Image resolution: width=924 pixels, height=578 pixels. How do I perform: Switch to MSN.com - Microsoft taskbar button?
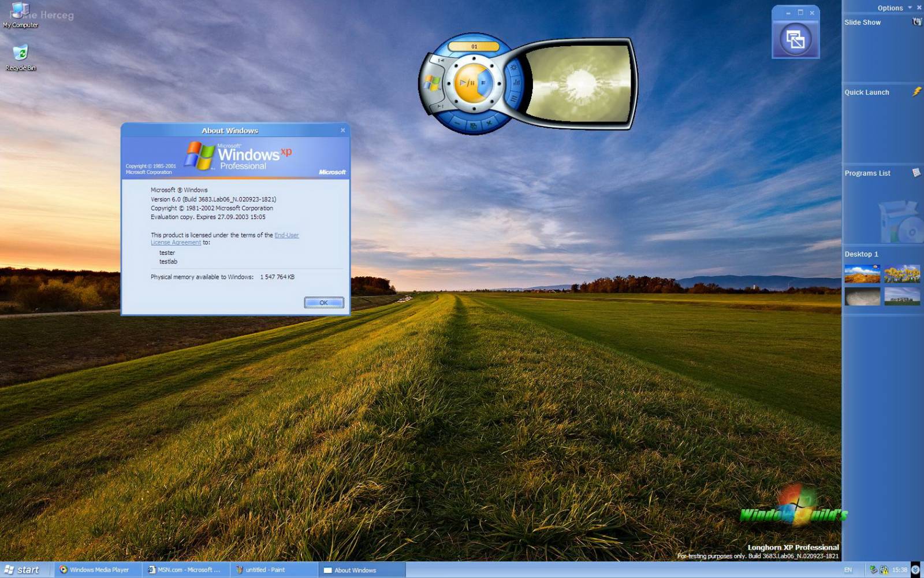[x=186, y=570]
